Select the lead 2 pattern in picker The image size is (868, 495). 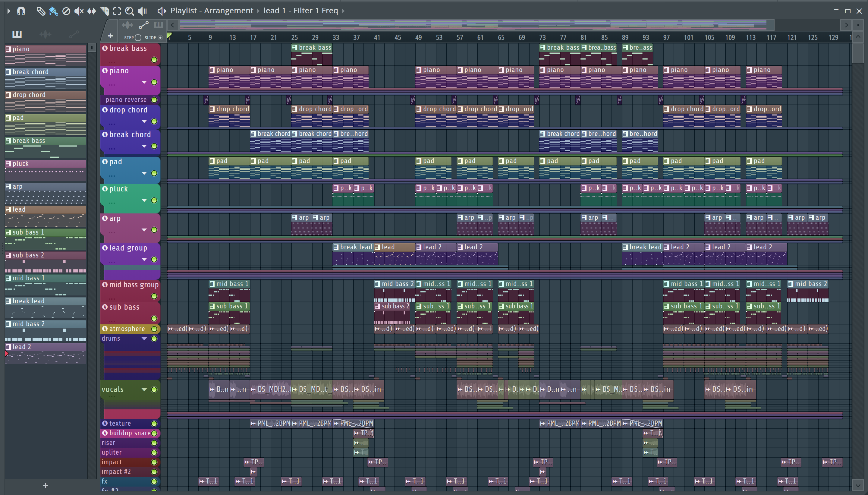[x=46, y=354]
